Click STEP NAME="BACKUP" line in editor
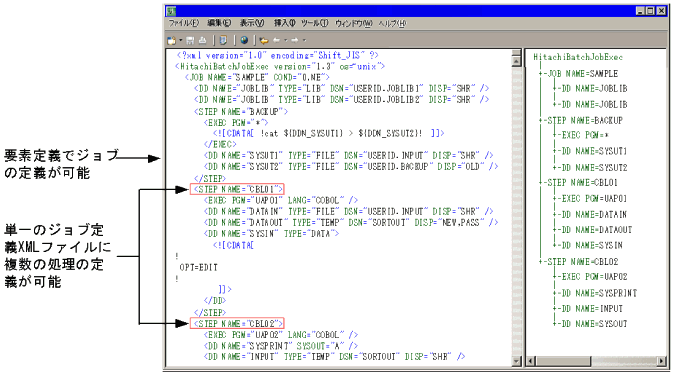 tap(241, 111)
